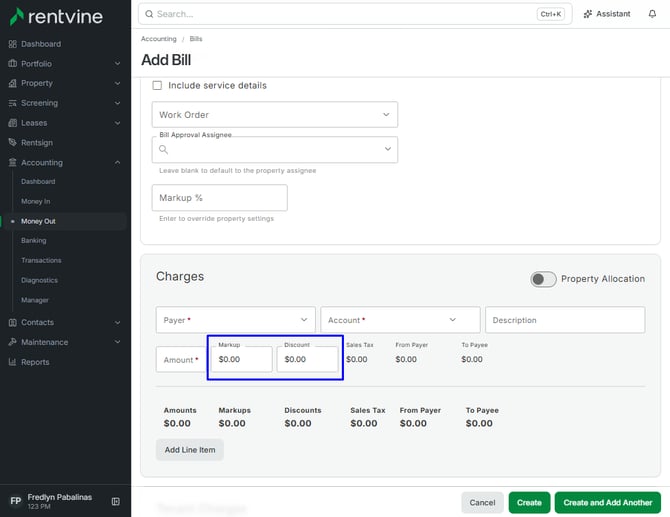Expand the Contacts menu chevron
670x517 pixels.
click(x=118, y=323)
